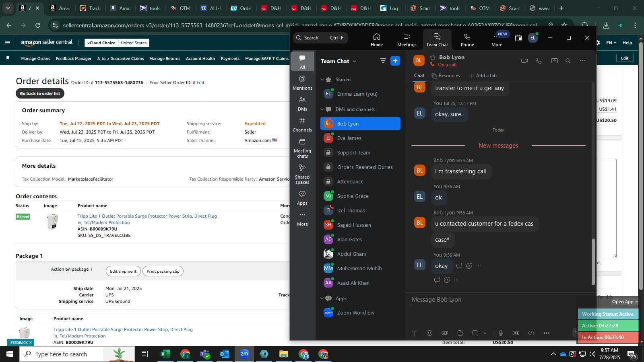Collapse DMs and channels section
The image size is (644, 362).
pos(322,109)
